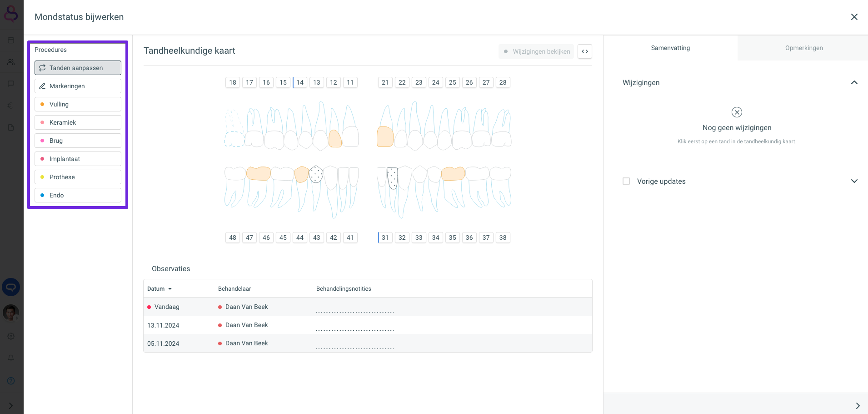
Task: Open the settings gear in the sidebar
Action: click(x=11, y=336)
